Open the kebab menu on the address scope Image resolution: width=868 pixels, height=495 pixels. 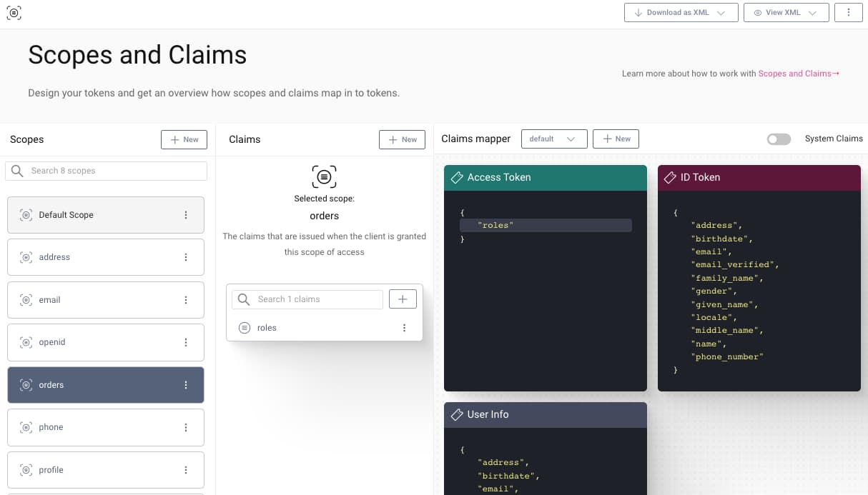pyautogui.click(x=186, y=256)
